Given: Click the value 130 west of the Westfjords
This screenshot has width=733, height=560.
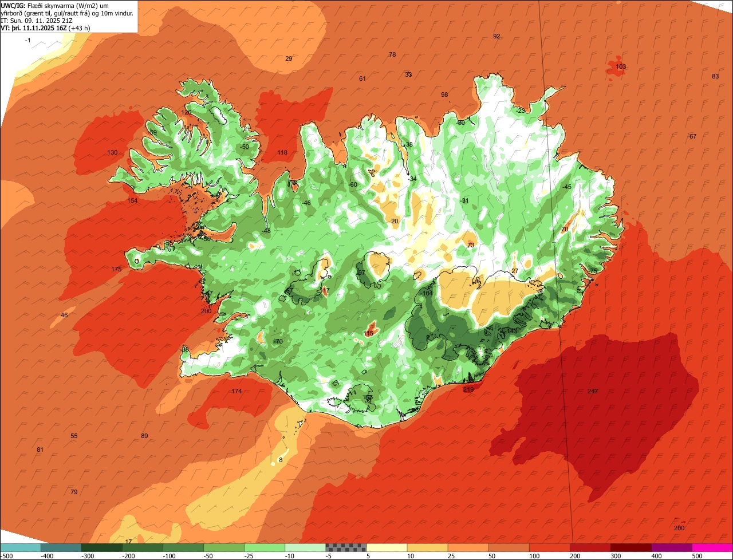Looking at the screenshot, I should click(x=112, y=152).
